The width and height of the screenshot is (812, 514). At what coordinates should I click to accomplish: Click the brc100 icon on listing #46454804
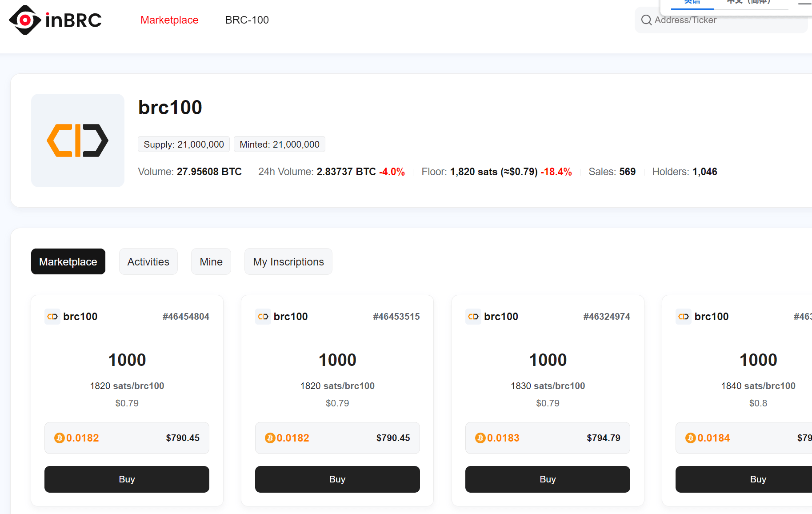52,316
